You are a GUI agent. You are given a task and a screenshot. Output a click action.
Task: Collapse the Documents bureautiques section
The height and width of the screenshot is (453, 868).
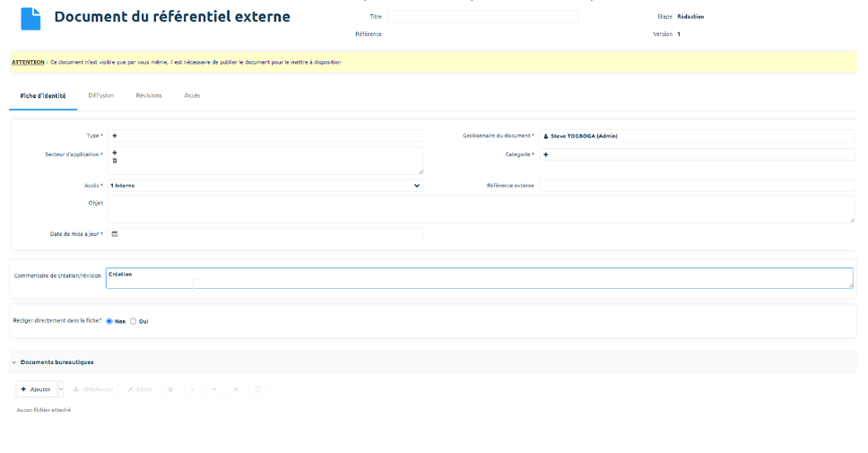14,362
